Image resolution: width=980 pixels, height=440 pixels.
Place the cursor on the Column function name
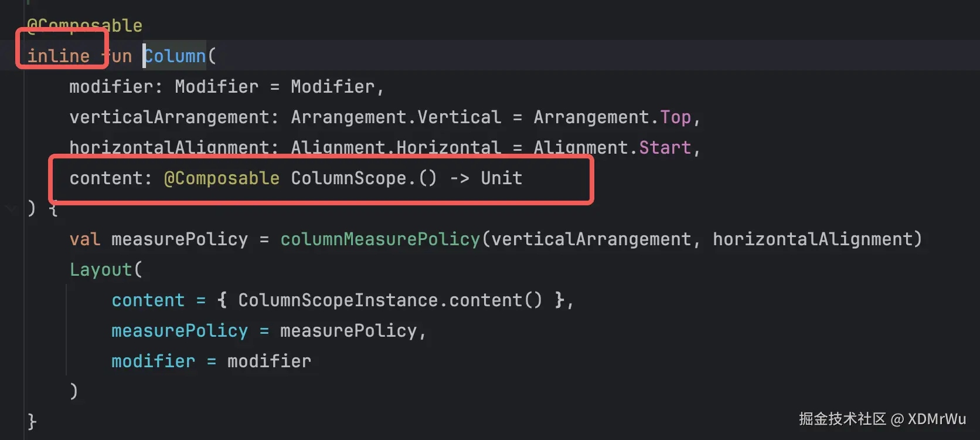(x=175, y=56)
